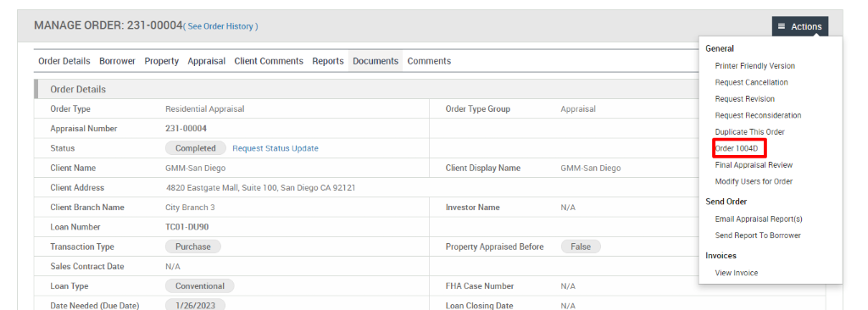Image resolution: width=868 pixels, height=310 pixels.
Task: Switch to the Borrower tab
Action: point(117,61)
